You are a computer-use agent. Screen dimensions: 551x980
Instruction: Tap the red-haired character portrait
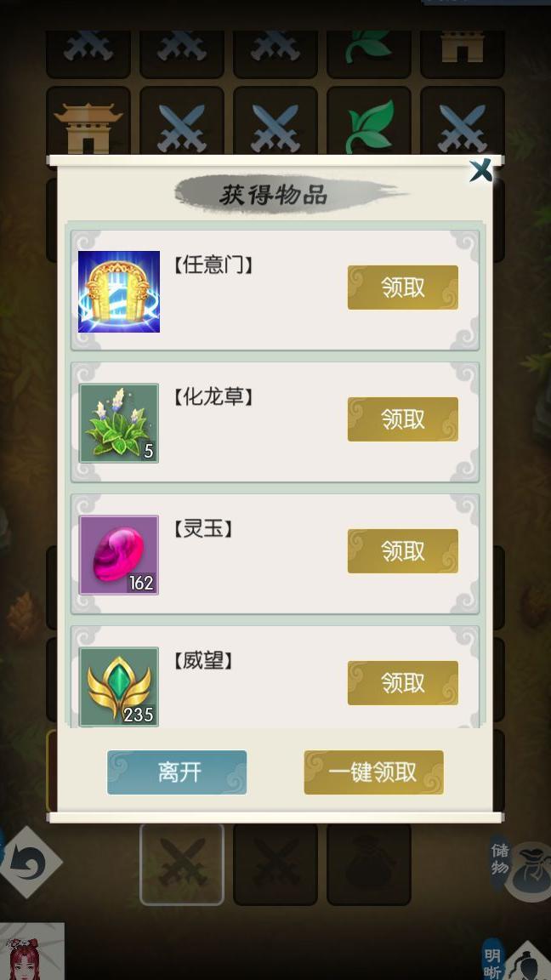pyautogui.click(x=31, y=951)
